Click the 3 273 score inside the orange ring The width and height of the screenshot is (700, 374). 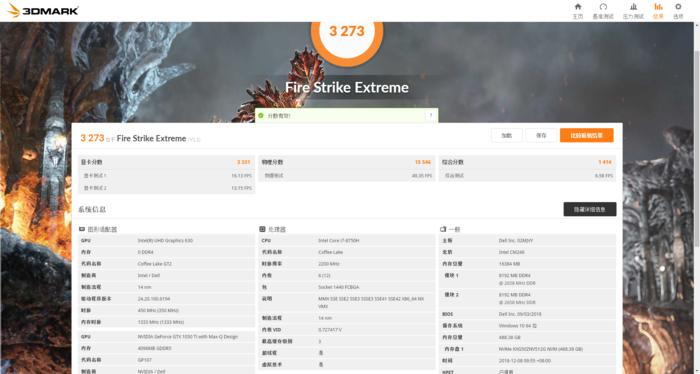(346, 31)
